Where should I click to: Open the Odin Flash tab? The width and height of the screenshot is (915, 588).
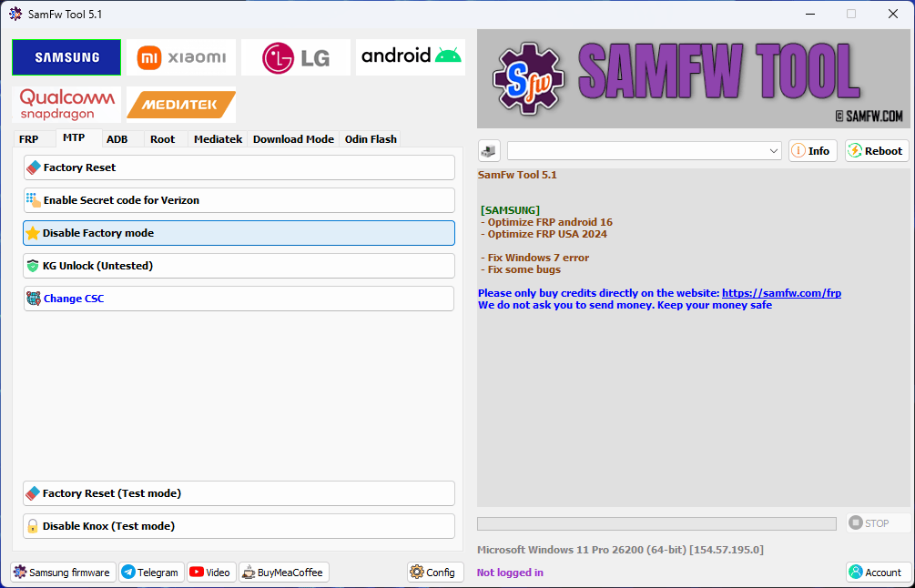coord(371,139)
